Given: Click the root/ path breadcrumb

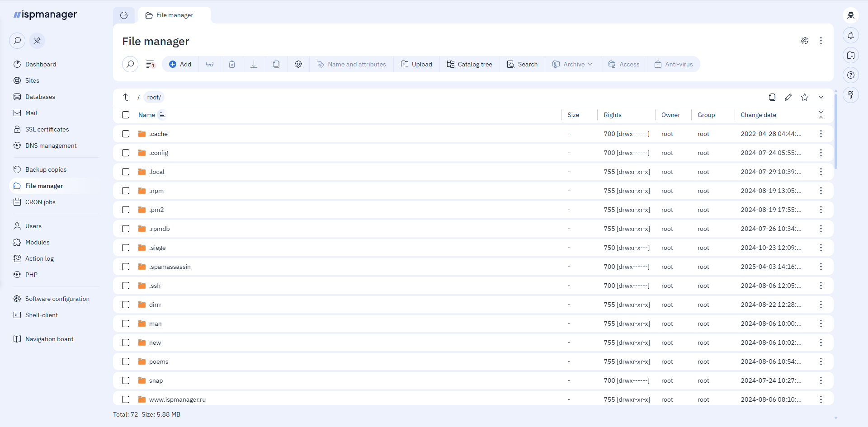Looking at the screenshot, I should click(x=154, y=97).
